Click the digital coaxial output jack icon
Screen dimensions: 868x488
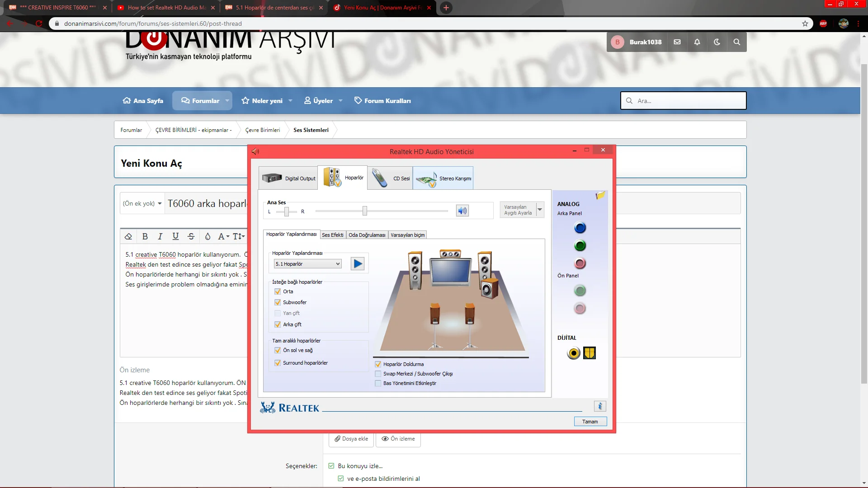(x=573, y=353)
